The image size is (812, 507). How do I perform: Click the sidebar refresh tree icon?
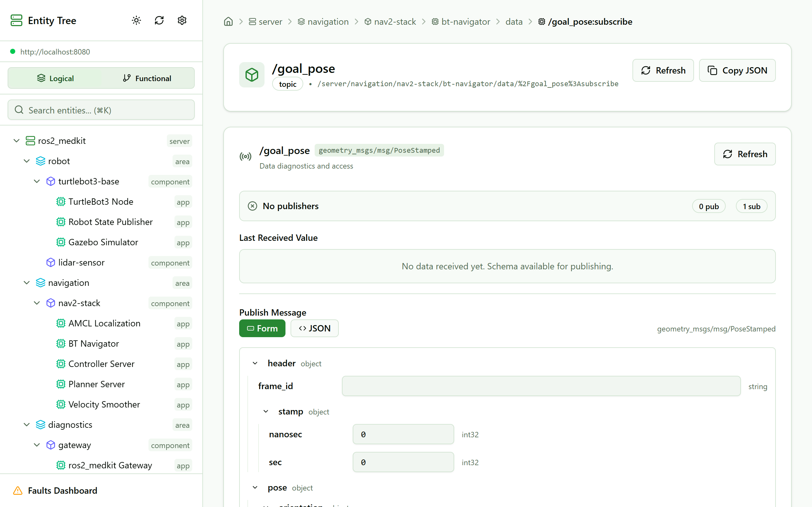pyautogui.click(x=159, y=21)
